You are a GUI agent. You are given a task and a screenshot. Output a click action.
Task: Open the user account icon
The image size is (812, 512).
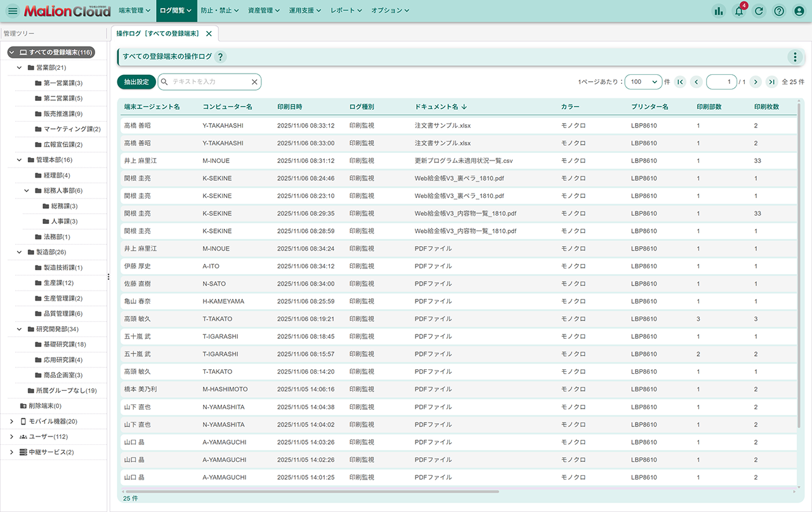799,11
